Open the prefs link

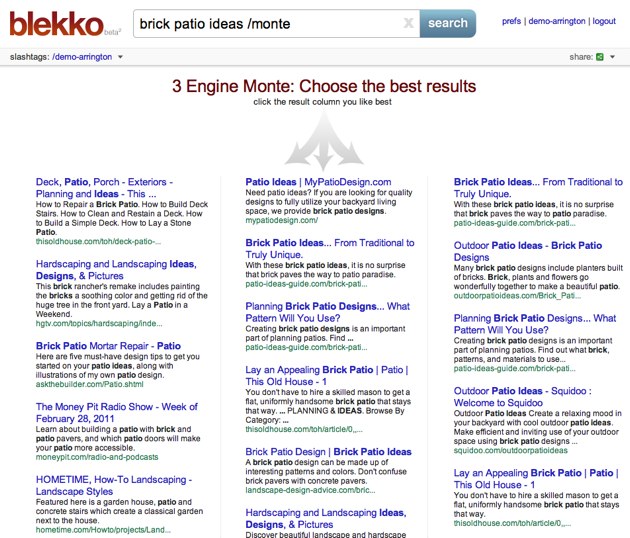coord(511,20)
